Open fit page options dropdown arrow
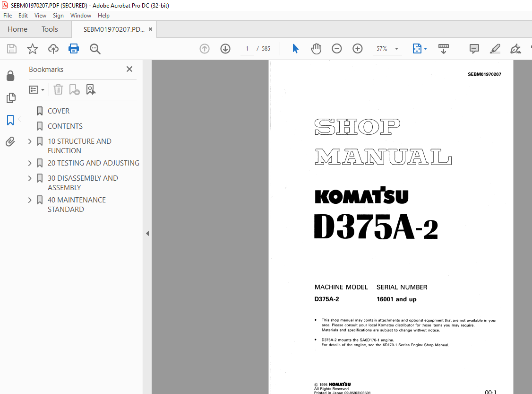Viewport: 532px width, 394px height. pos(426,49)
